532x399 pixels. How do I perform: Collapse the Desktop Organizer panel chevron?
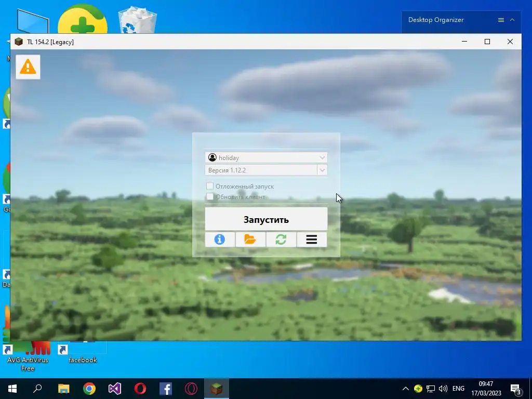click(512, 20)
